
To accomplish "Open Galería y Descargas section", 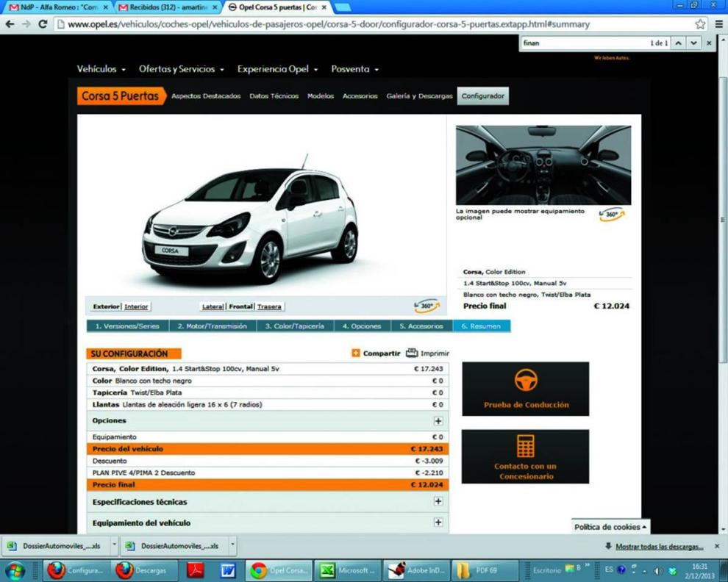I will [x=420, y=96].
